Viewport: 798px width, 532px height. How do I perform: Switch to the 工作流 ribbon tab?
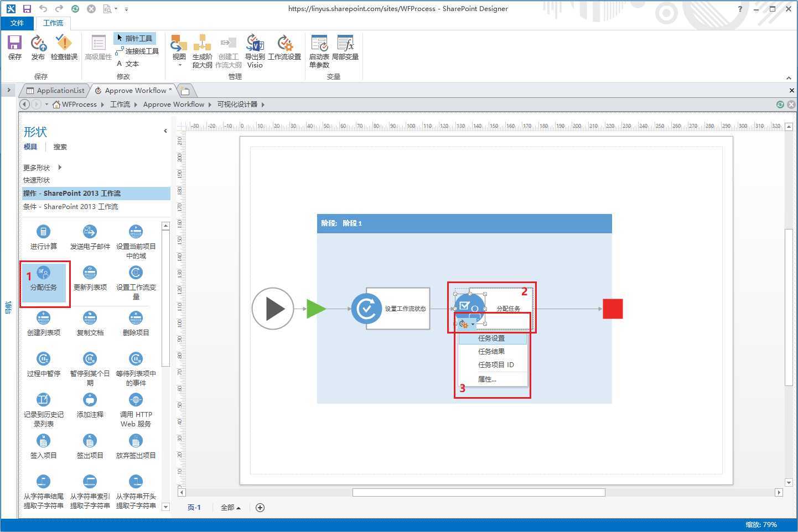pyautogui.click(x=53, y=23)
